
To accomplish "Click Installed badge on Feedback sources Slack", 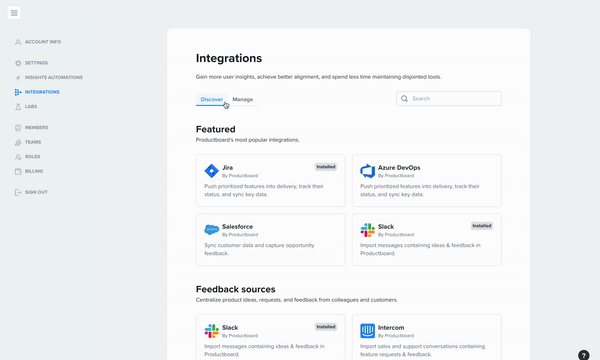I will tap(326, 327).
